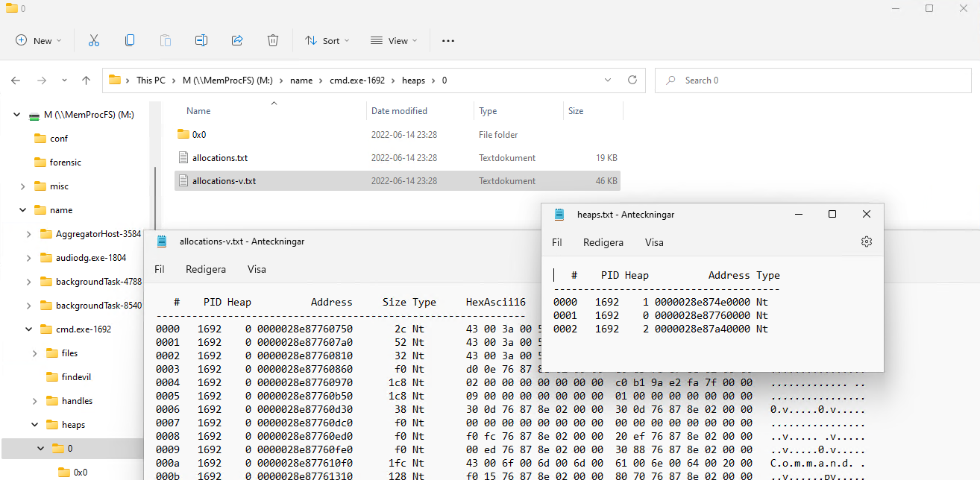The height and width of the screenshot is (480, 980).
Task: Click This PC in the address breadcrumb
Action: (x=151, y=80)
